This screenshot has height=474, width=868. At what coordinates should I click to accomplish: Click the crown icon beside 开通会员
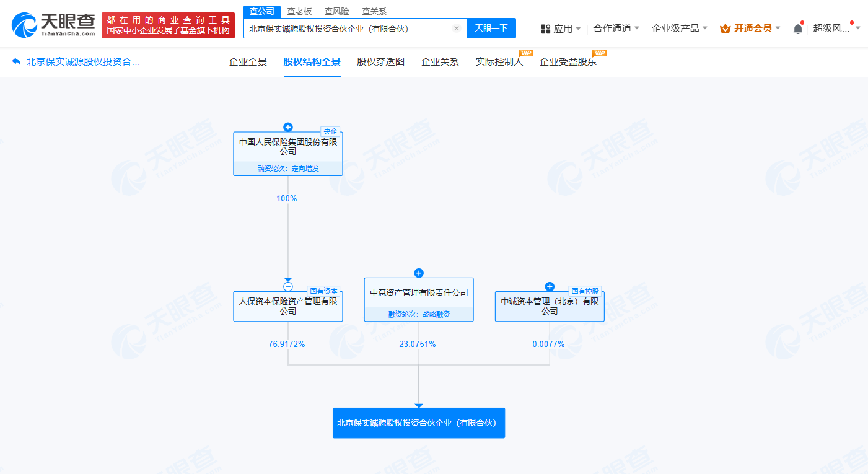tap(725, 29)
